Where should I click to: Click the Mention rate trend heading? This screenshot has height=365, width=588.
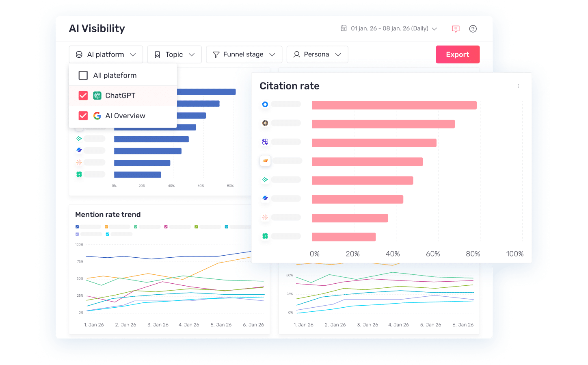(x=108, y=215)
